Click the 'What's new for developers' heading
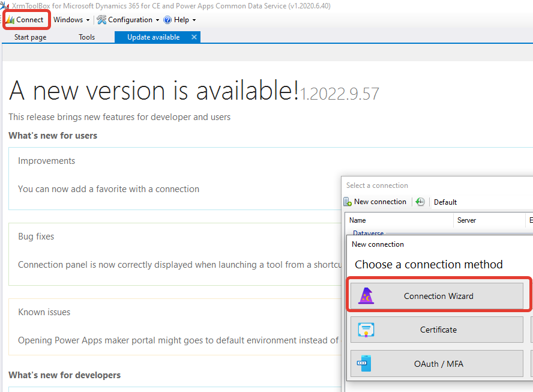This screenshot has width=533, height=392. pyautogui.click(x=65, y=375)
